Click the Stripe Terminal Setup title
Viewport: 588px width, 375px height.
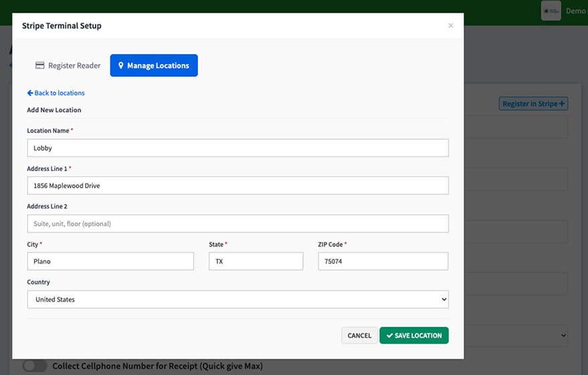62,26
